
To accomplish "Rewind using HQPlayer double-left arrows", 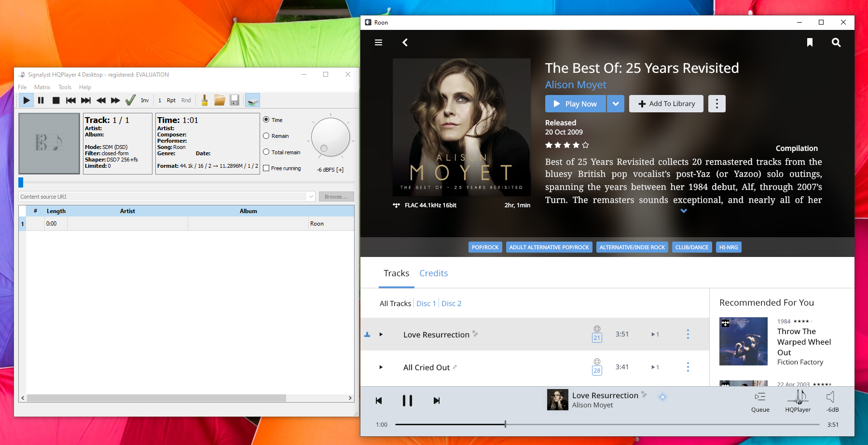I will 101,100.
